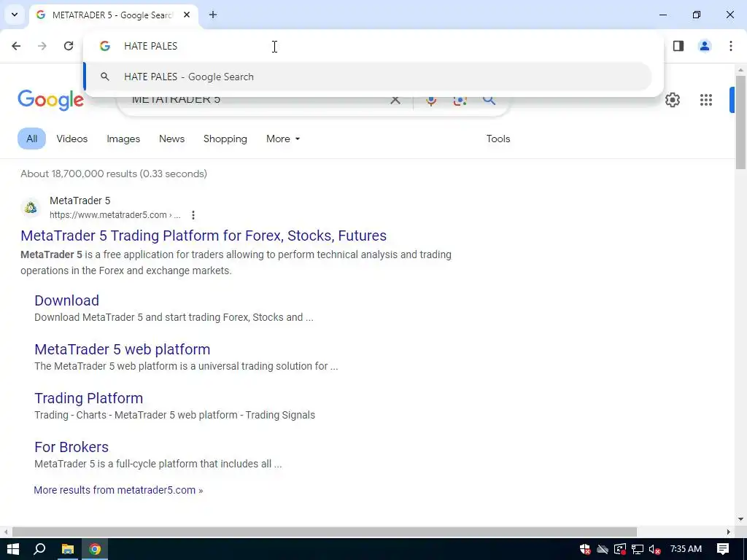Click the About 18,700,000 results text
747x560 pixels.
114,174
